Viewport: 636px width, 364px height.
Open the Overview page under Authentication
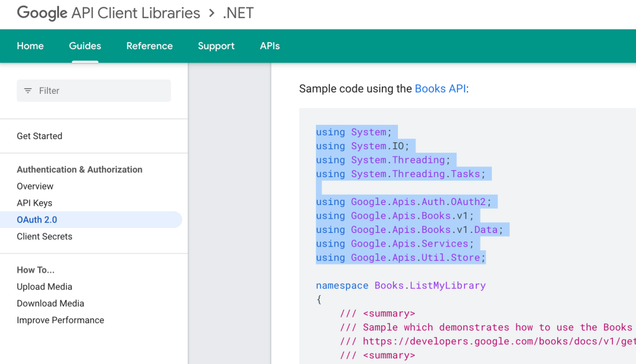[35, 186]
